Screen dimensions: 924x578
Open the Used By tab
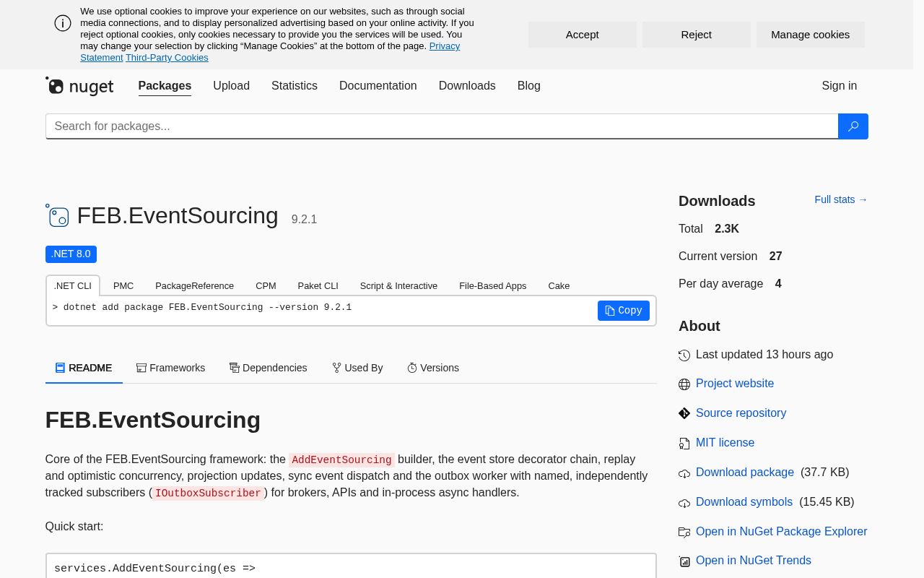pyautogui.click(x=357, y=368)
